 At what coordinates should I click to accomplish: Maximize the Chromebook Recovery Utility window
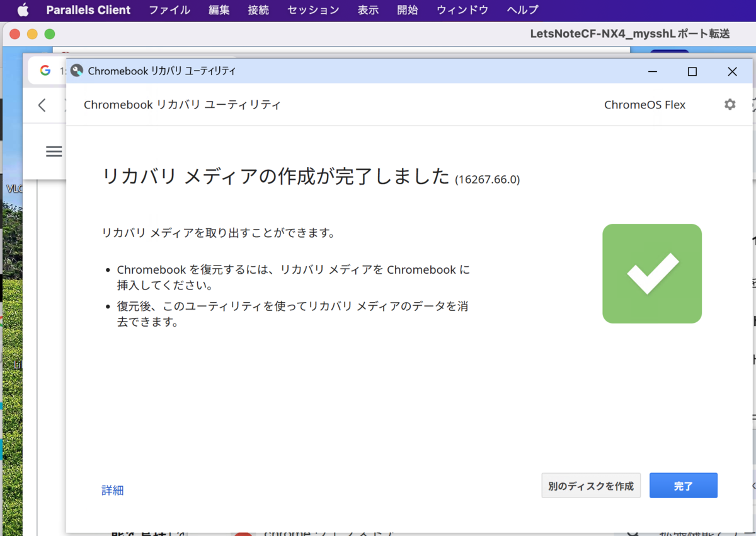692,71
